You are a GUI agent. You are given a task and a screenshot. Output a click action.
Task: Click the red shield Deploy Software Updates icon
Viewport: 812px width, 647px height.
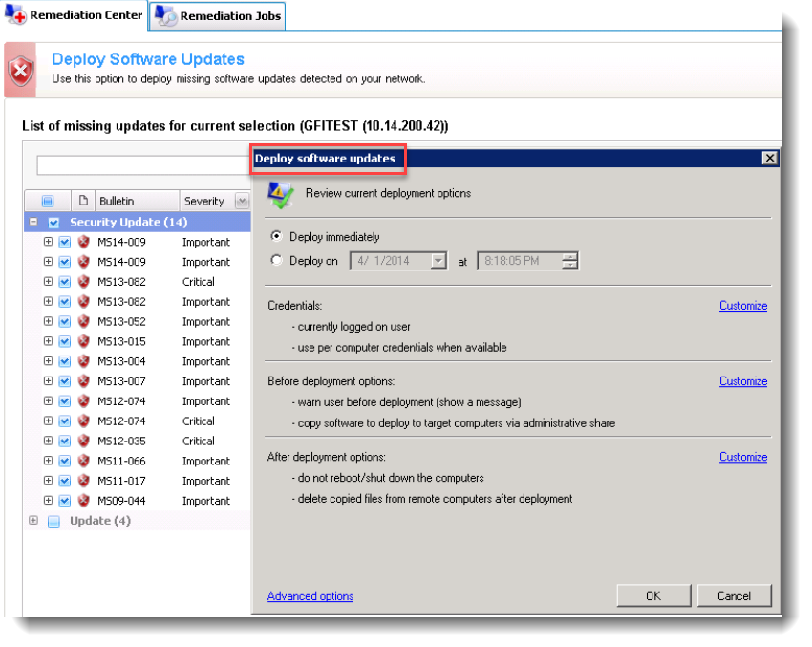pos(20,70)
